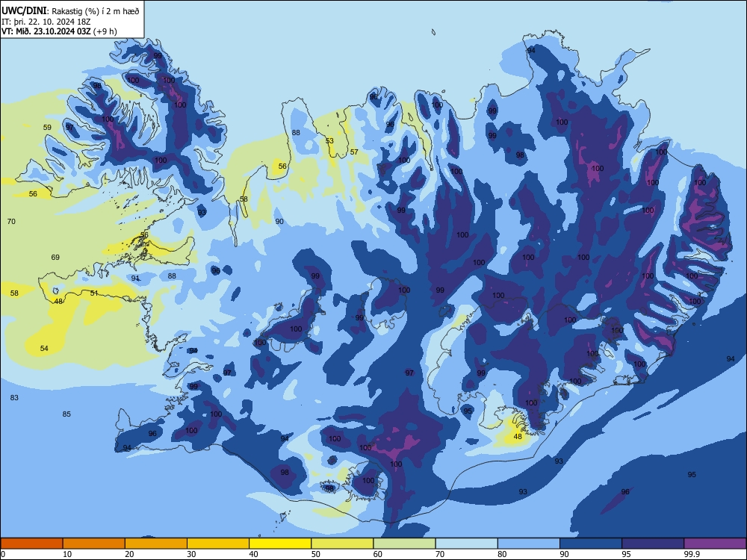Select the orange 10–20 legend swatch
Viewport: 747px width, 560px height.
pos(94,544)
